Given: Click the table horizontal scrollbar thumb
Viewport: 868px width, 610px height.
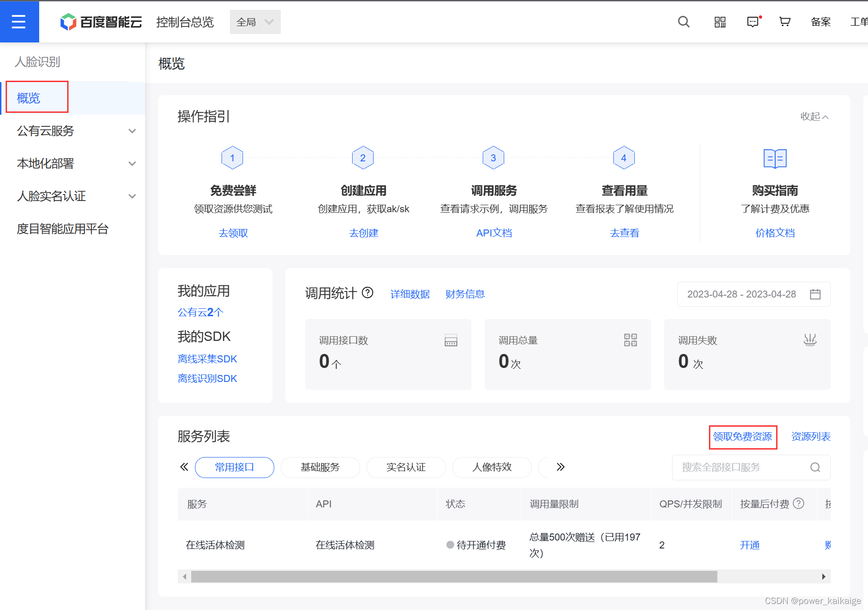Looking at the screenshot, I should (454, 577).
